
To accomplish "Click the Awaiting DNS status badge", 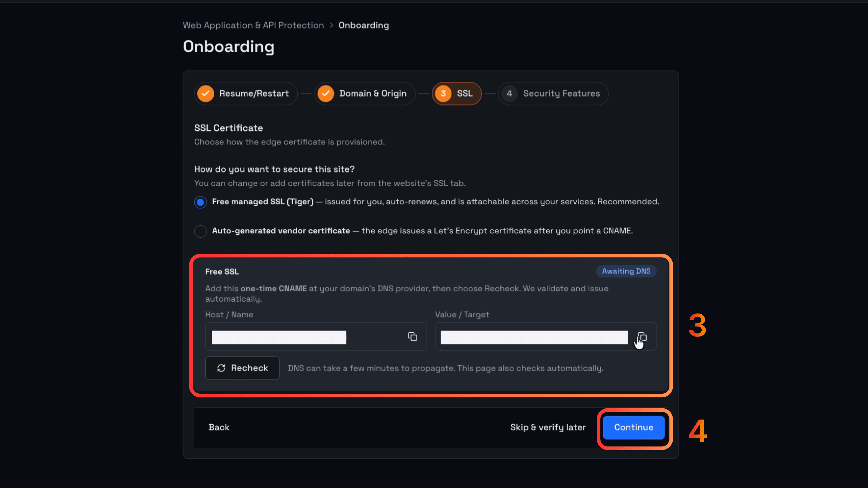I will [626, 271].
